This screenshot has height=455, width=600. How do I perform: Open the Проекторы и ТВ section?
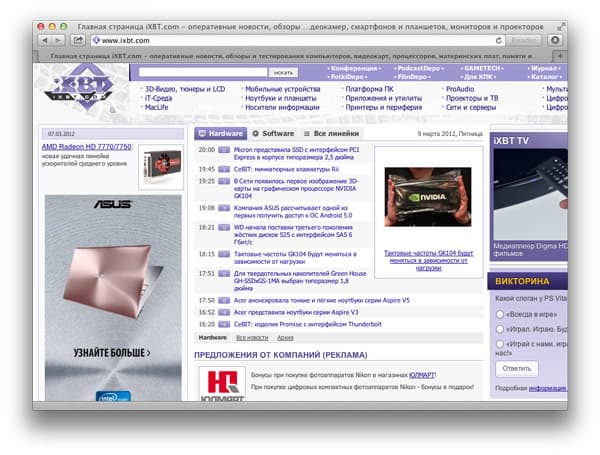pyautogui.click(x=472, y=98)
